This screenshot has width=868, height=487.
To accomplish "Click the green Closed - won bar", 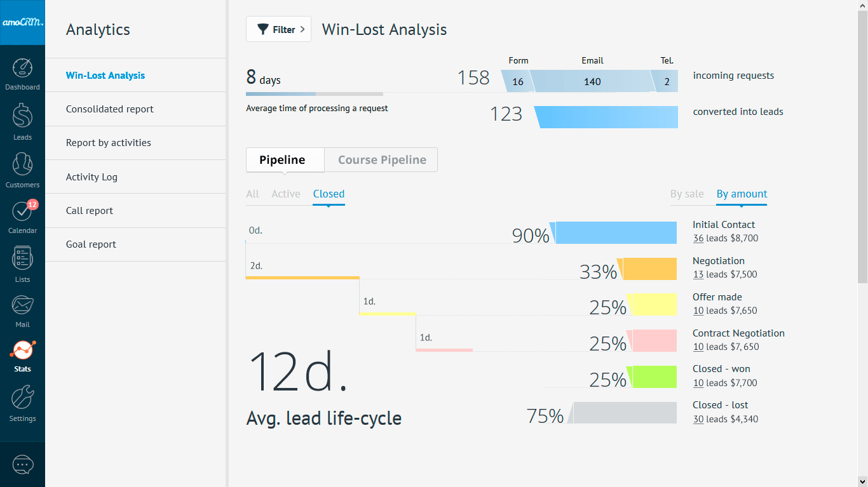I will (x=654, y=377).
